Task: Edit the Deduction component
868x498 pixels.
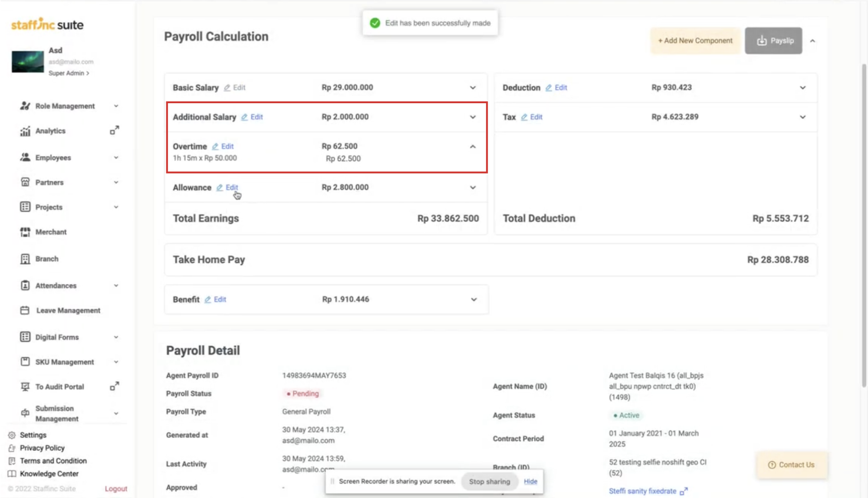Action: [x=557, y=88]
